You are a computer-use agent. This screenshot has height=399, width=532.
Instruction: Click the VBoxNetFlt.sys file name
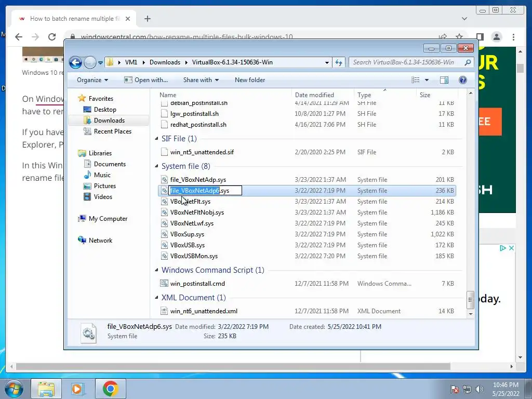(190, 202)
